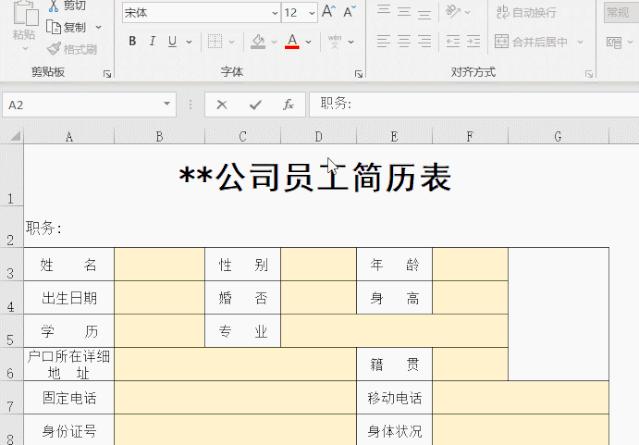Click the Borders icon
The width and height of the screenshot is (639, 445).
(215, 41)
